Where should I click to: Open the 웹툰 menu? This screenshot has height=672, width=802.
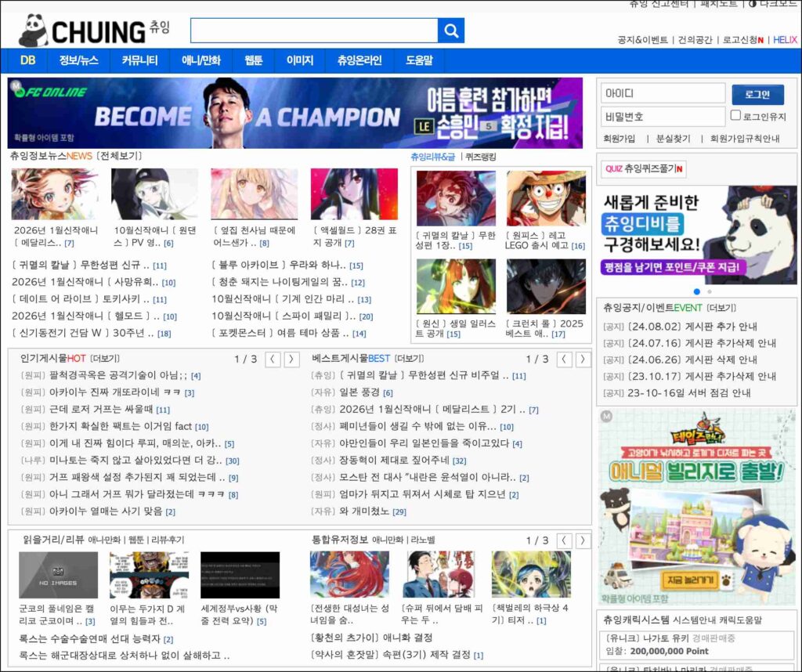[253, 60]
